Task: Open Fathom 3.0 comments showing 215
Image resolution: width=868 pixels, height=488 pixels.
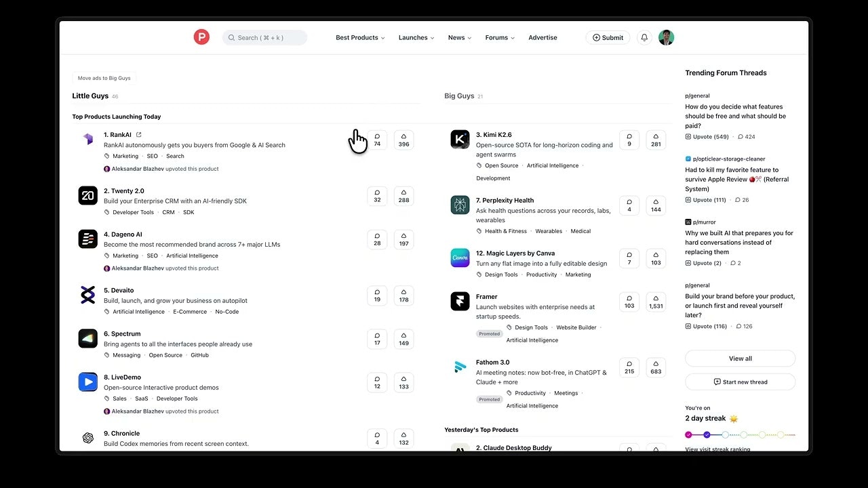Action: [x=629, y=367]
